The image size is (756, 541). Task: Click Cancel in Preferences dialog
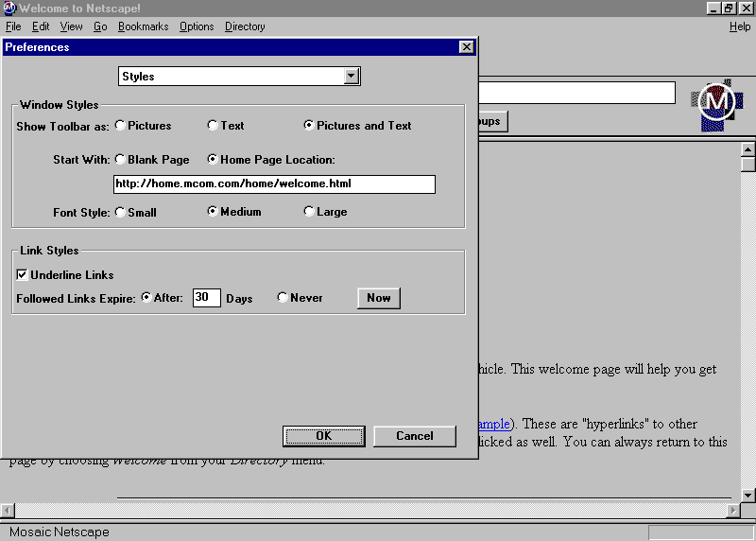click(x=415, y=436)
